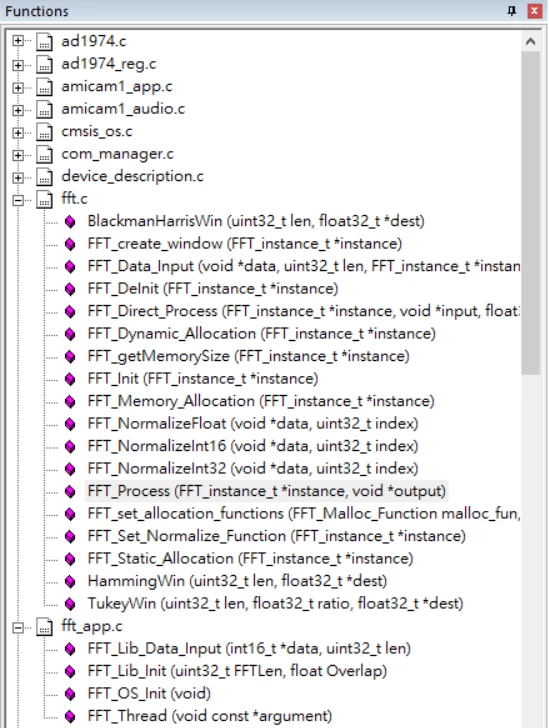
Task: Click the FFT_NormalizeInt32 function diamond icon
Action: [x=70, y=469]
